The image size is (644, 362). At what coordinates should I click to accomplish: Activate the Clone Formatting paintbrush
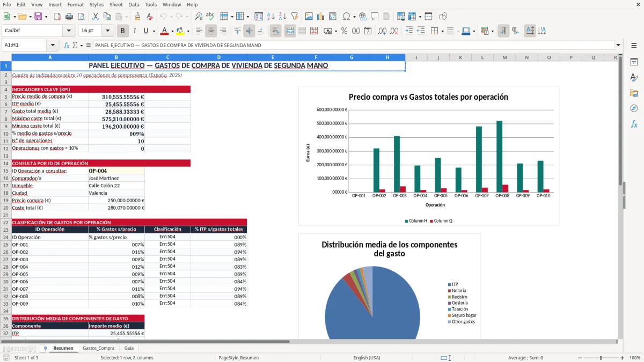pyautogui.click(x=137, y=17)
